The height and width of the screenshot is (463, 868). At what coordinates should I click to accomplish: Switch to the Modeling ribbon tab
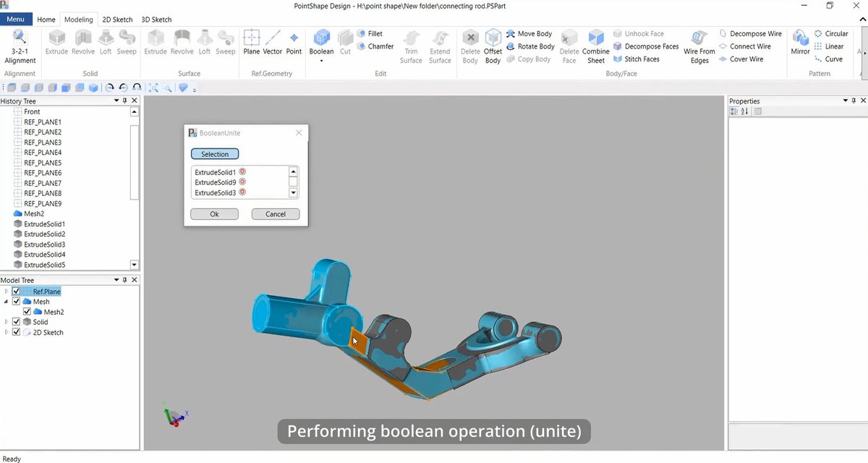coord(79,20)
